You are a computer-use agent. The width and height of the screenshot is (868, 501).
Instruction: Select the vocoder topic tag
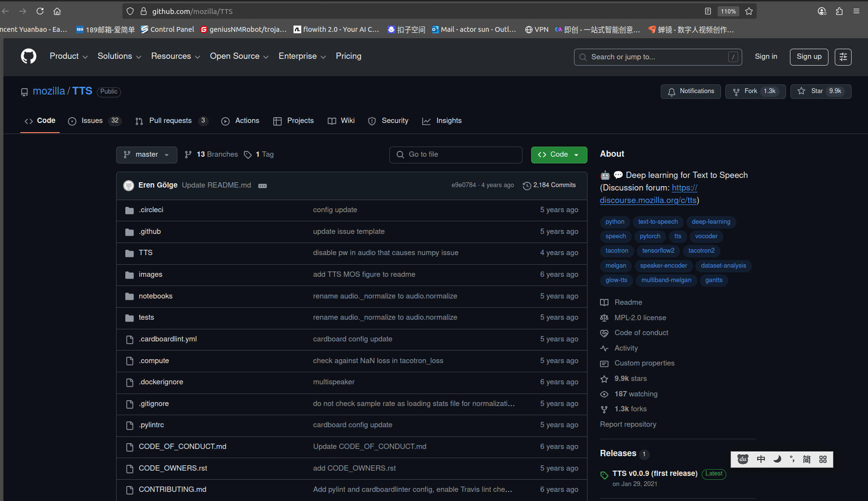click(x=706, y=236)
